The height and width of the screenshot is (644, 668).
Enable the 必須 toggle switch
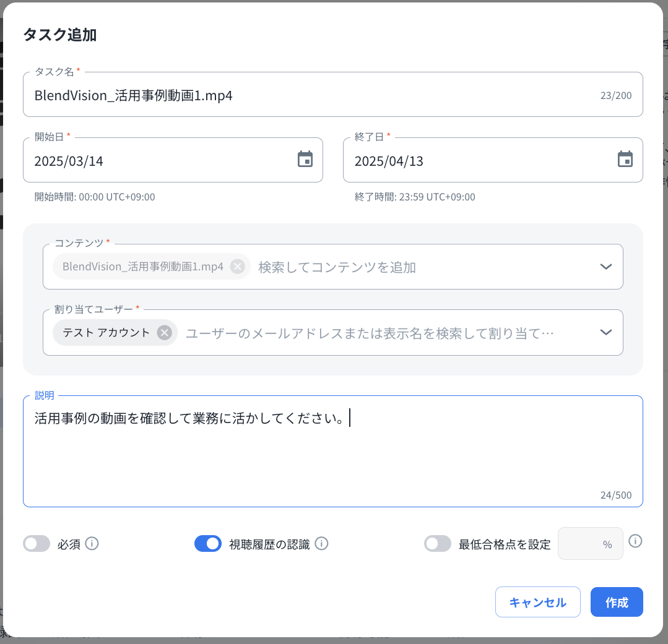coord(37,544)
